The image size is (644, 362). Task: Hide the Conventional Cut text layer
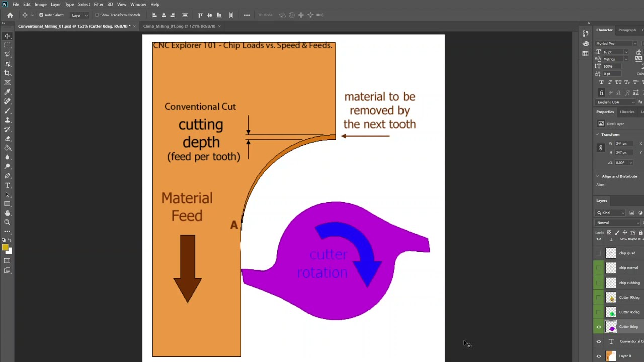pos(599,342)
